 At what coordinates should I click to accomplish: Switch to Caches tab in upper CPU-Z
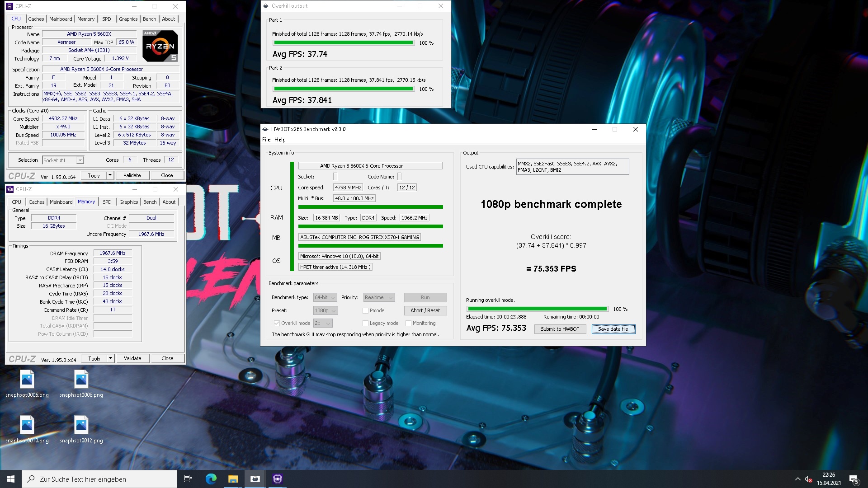click(x=36, y=19)
